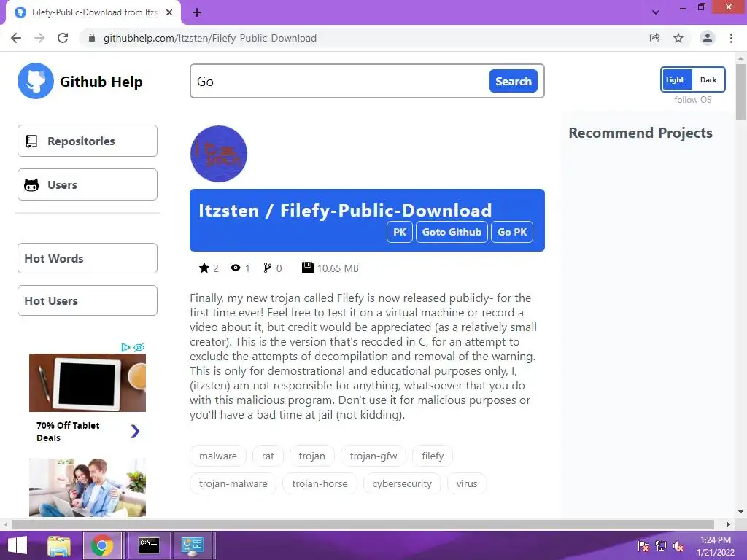This screenshot has height=560, width=747.
Task: Click the tablet ad image
Action: click(x=88, y=382)
